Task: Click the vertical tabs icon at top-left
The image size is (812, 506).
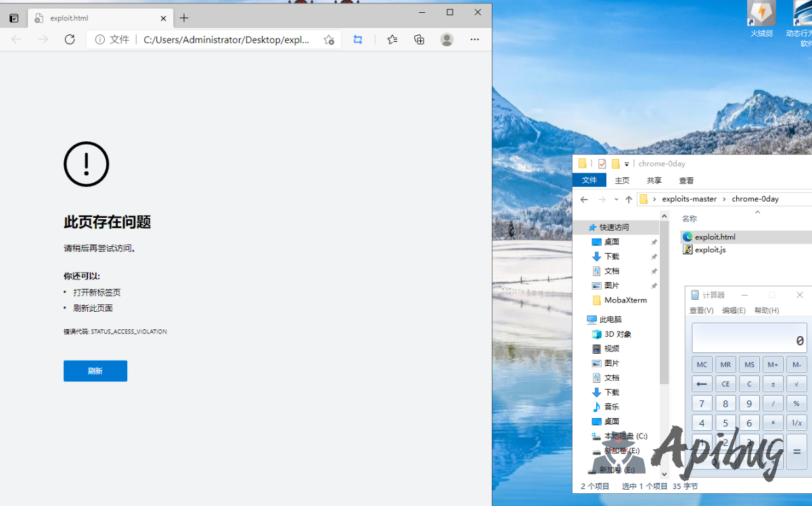Action: point(14,18)
